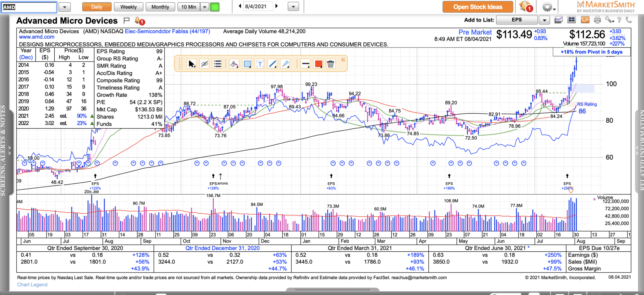Open symbol history dropdown next to AMD
Viewport: 644px width, 295px height.
coord(64,7)
